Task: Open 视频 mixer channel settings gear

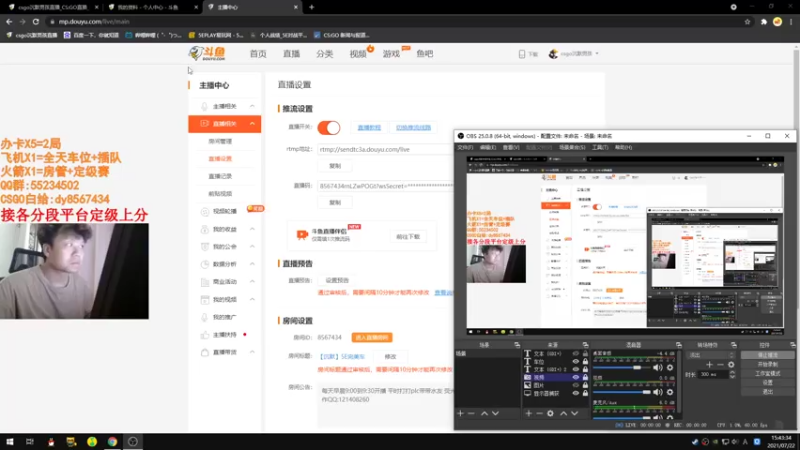Action: (670, 392)
